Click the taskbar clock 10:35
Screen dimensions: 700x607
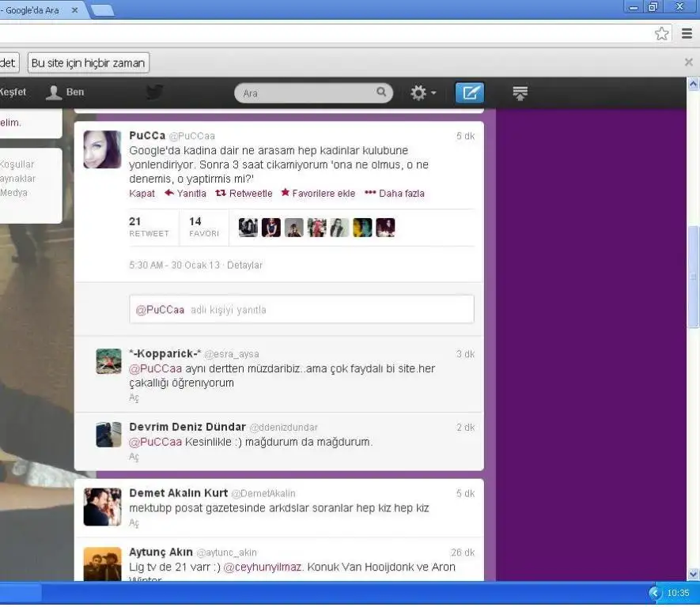678,593
